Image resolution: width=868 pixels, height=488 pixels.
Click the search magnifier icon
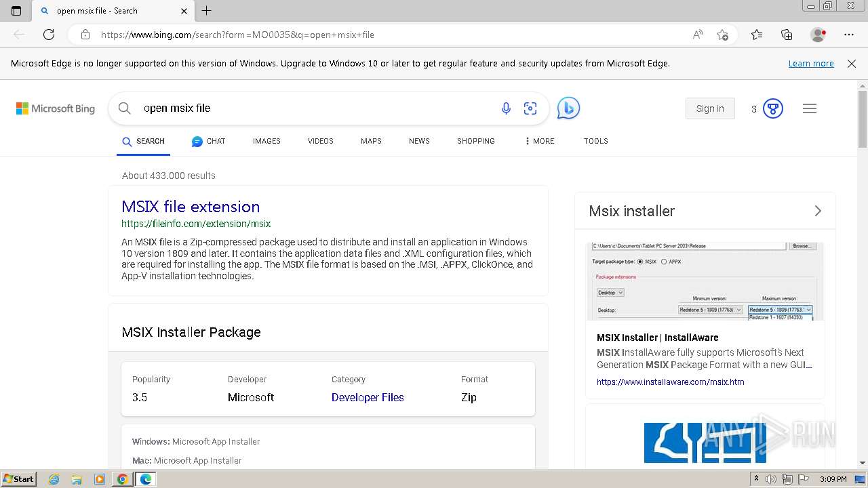click(125, 108)
